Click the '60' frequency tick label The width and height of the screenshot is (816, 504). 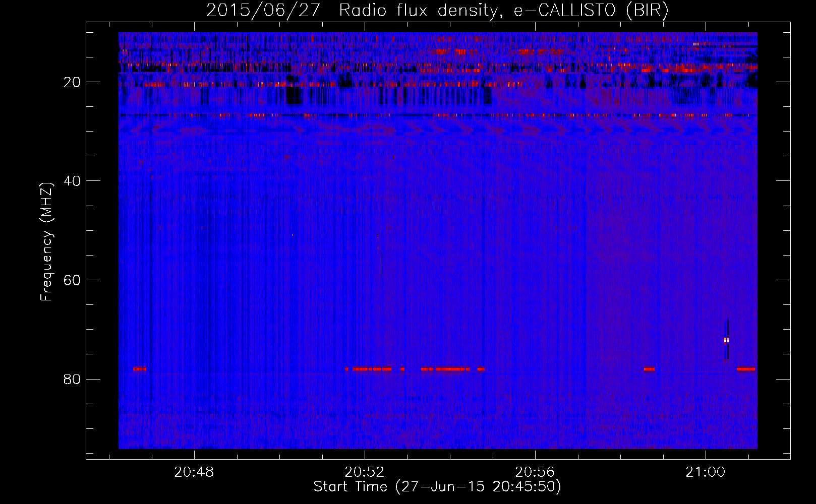(73, 280)
